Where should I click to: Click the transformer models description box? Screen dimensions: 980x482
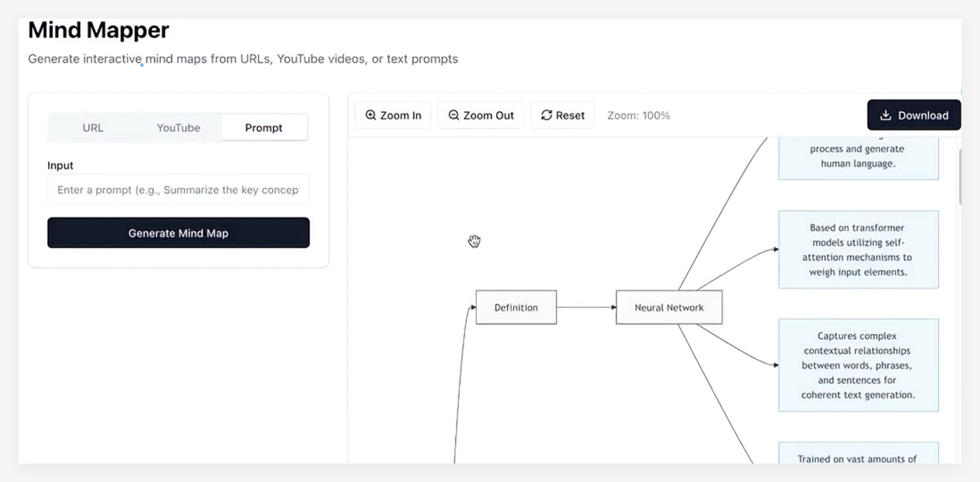[x=858, y=249]
